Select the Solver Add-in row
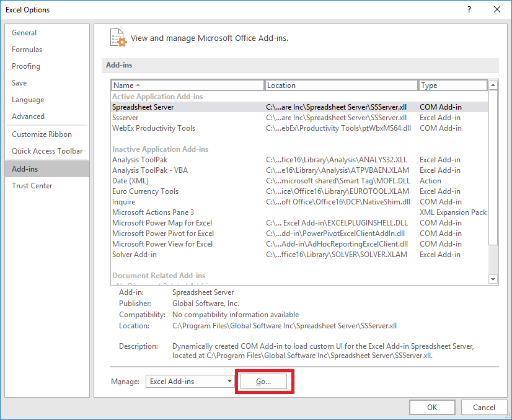This screenshot has width=512, height=420. click(135, 255)
